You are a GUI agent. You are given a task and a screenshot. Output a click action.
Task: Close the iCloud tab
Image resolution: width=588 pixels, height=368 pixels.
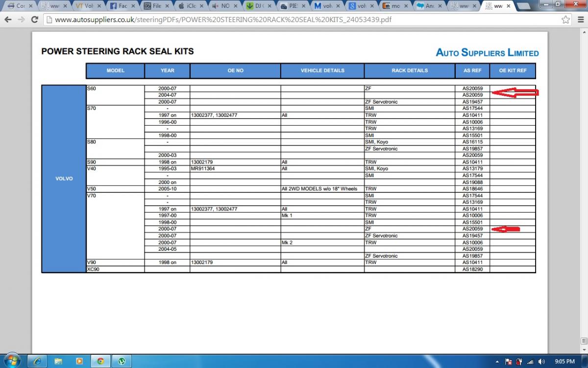[x=201, y=6]
